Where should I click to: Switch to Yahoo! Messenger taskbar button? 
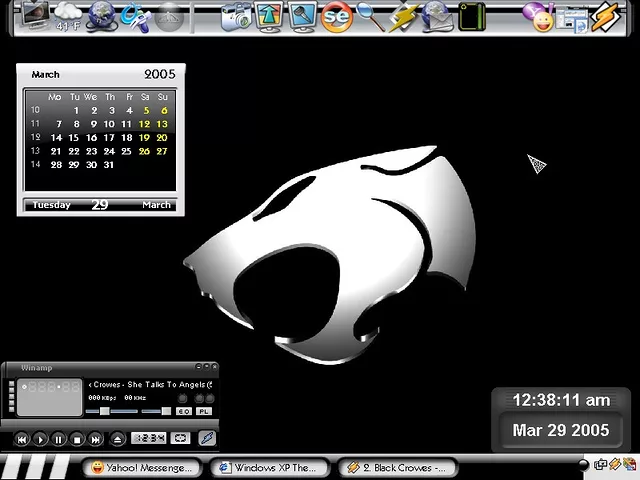(x=141, y=467)
